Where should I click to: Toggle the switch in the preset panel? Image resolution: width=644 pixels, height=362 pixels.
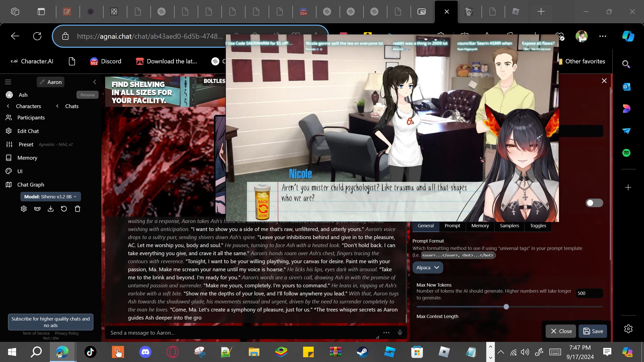coord(594,203)
